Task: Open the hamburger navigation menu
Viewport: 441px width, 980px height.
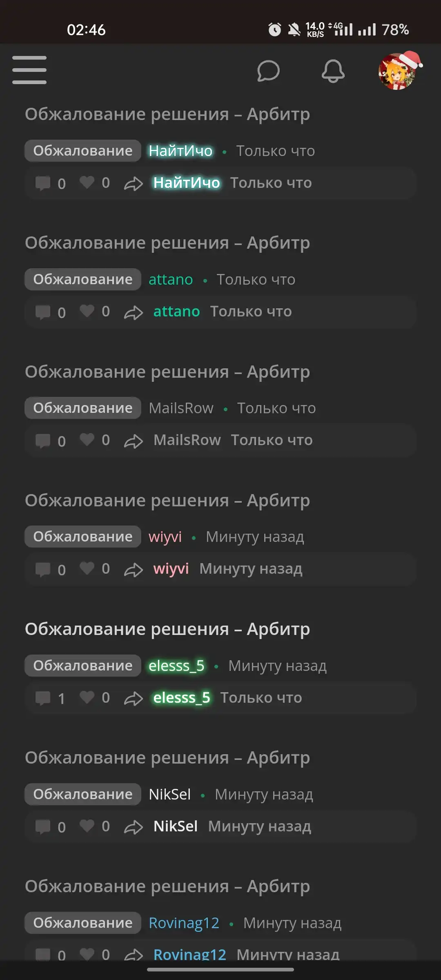Action: click(x=29, y=70)
